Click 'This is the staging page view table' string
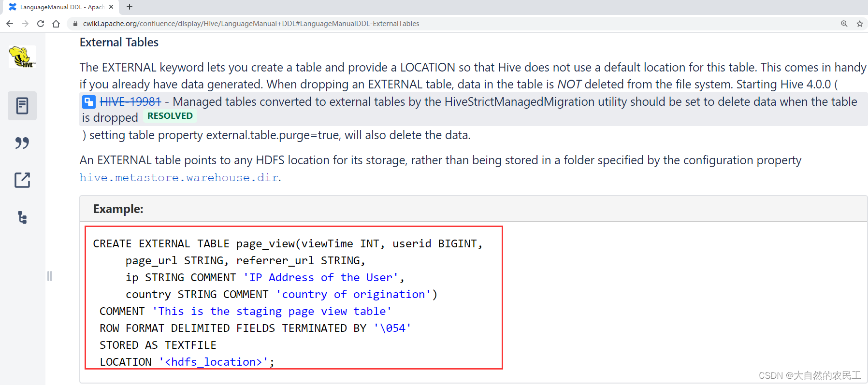The width and height of the screenshot is (868, 385). tap(272, 311)
